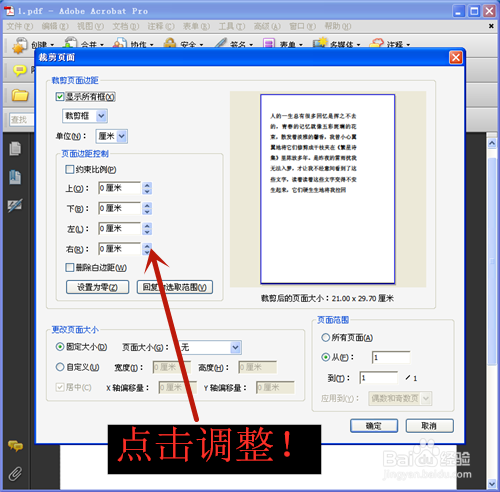
Task: Click the Right (右) margin spinner arrows
Action: (x=147, y=249)
